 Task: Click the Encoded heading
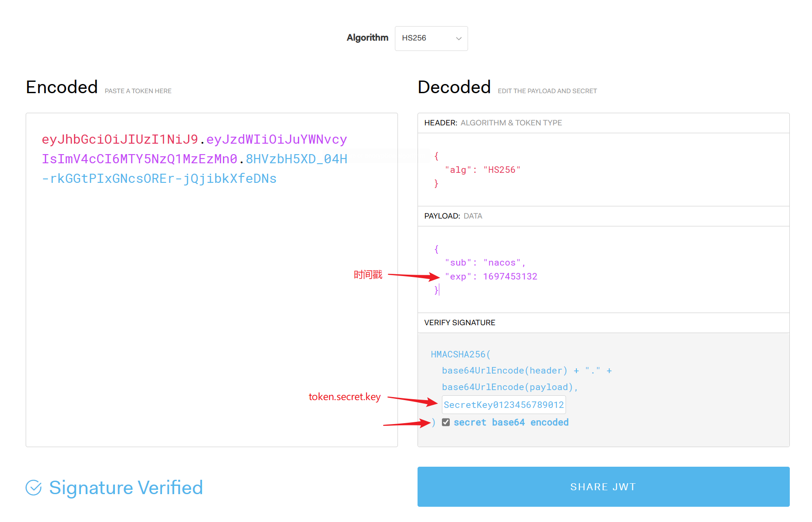click(62, 87)
